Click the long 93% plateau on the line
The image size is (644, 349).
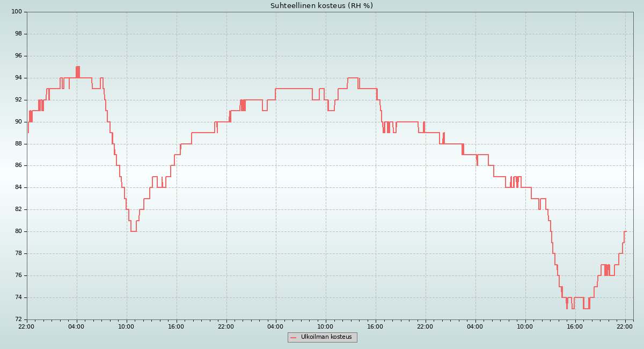pos(294,89)
